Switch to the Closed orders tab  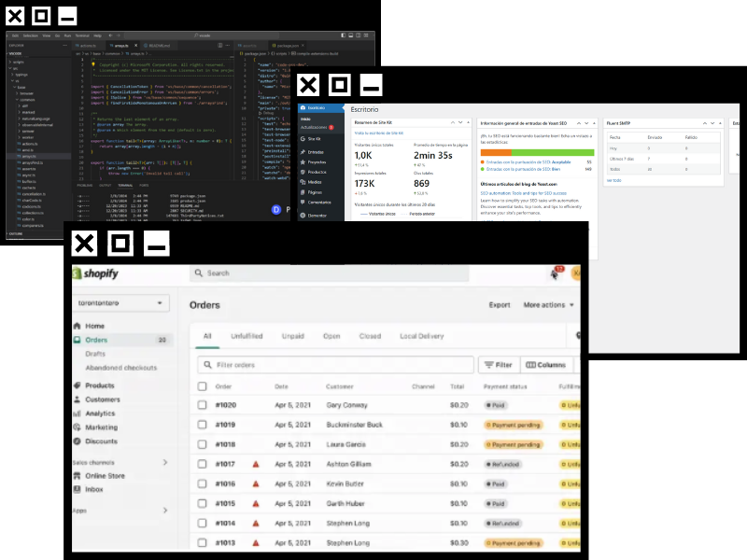[370, 336]
